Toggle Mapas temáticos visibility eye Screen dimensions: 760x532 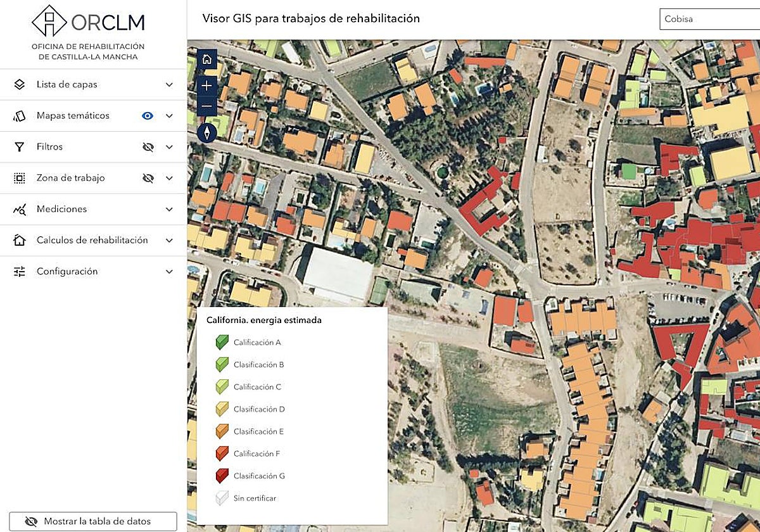[148, 116]
